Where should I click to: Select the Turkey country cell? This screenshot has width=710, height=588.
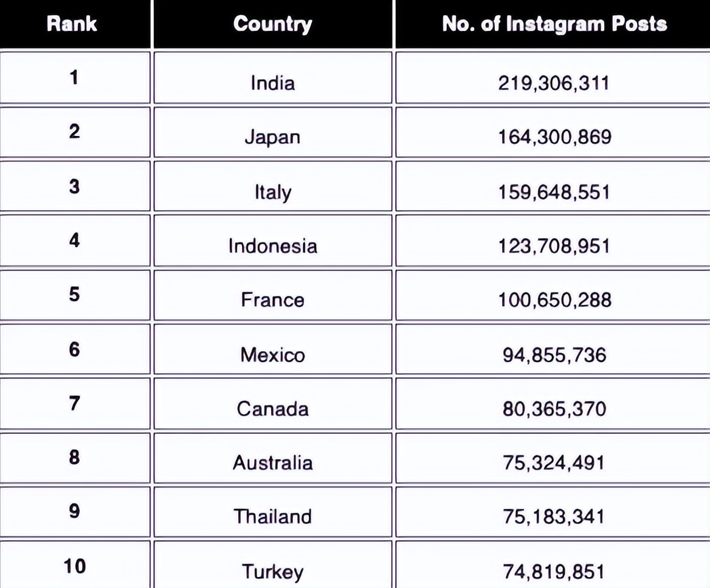[272, 564]
